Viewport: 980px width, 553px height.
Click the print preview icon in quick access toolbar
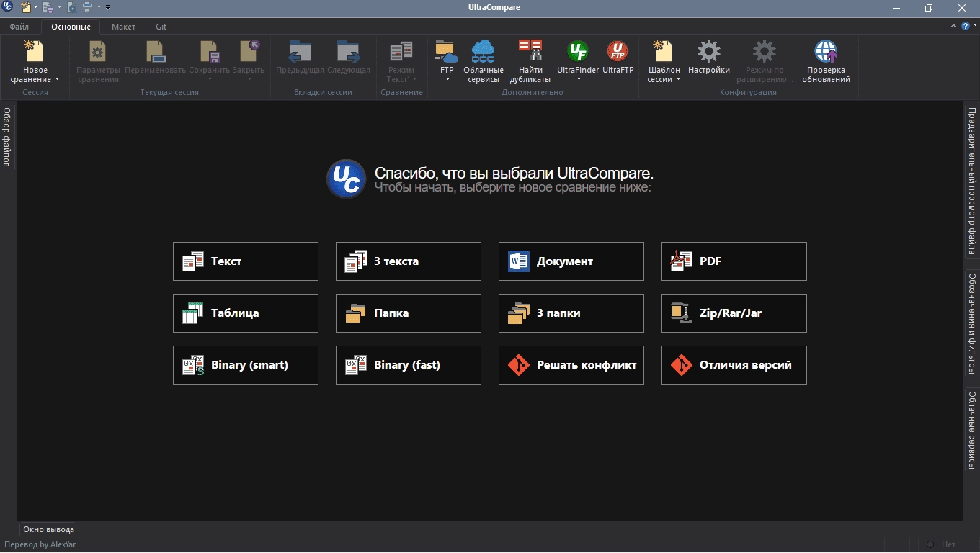(x=72, y=7)
